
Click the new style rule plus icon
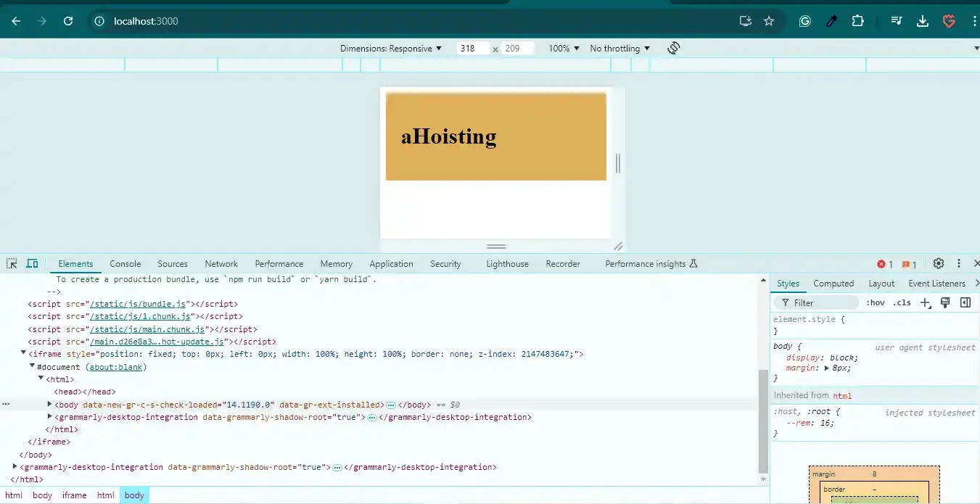(925, 302)
